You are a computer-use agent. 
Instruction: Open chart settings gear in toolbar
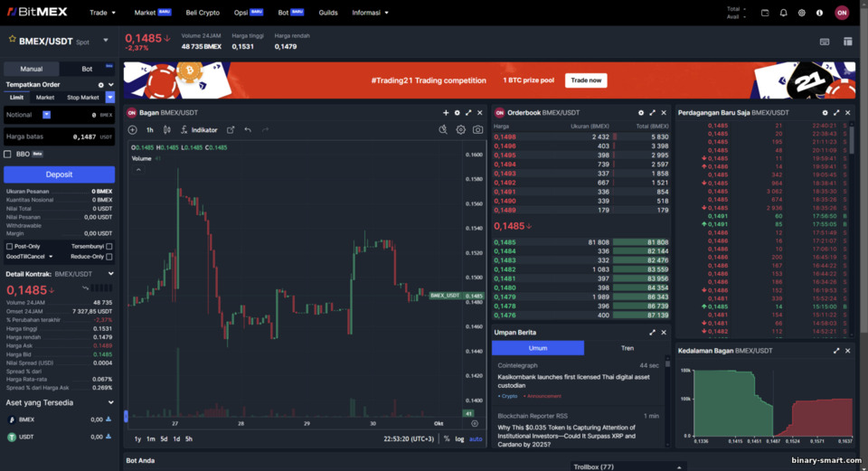point(460,130)
